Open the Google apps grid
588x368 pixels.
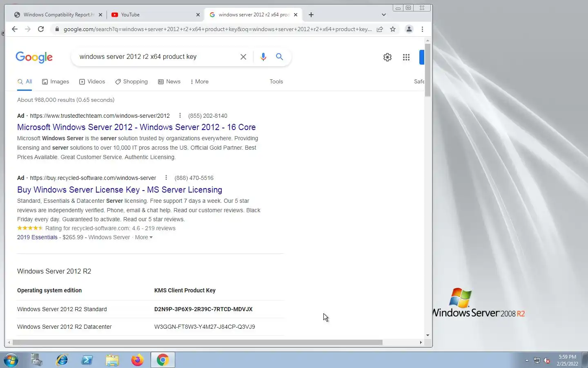(406, 57)
